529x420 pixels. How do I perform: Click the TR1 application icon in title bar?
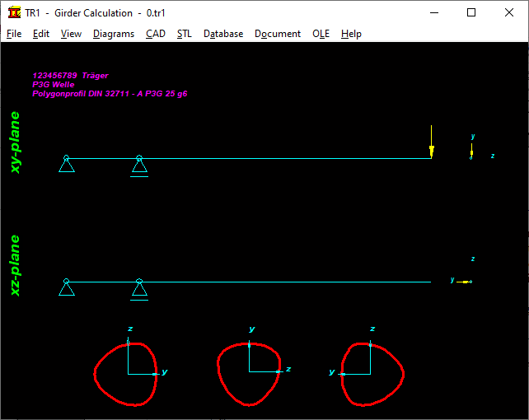pyautogui.click(x=15, y=12)
